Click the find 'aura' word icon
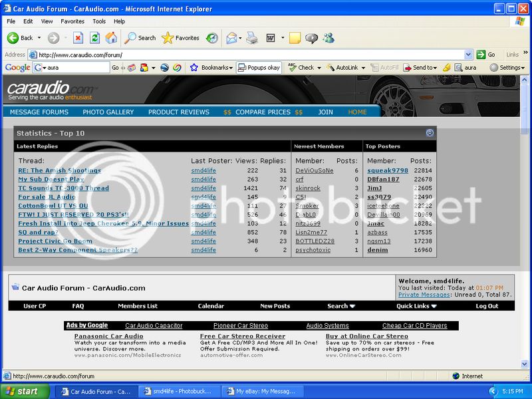The width and height of the screenshot is (532, 399). [x=458, y=68]
